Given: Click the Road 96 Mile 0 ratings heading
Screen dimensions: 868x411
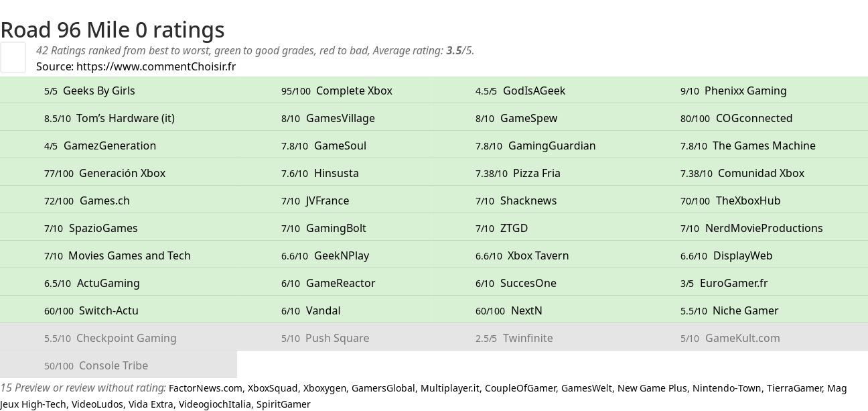Looking at the screenshot, I should [113, 30].
